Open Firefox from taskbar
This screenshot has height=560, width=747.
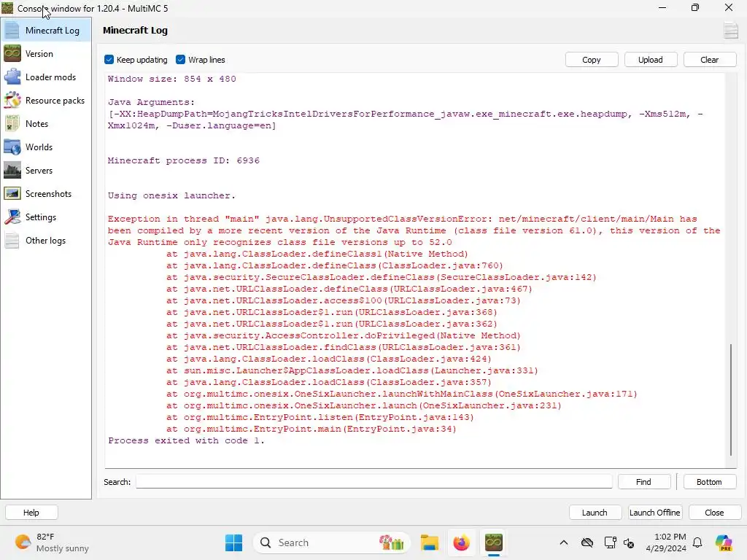pyautogui.click(x=461, y=542)
